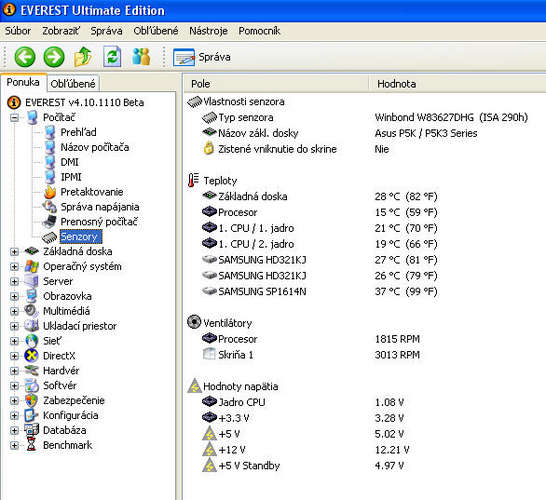Select Názov počítača in the tree

click(x=95, y=147)
